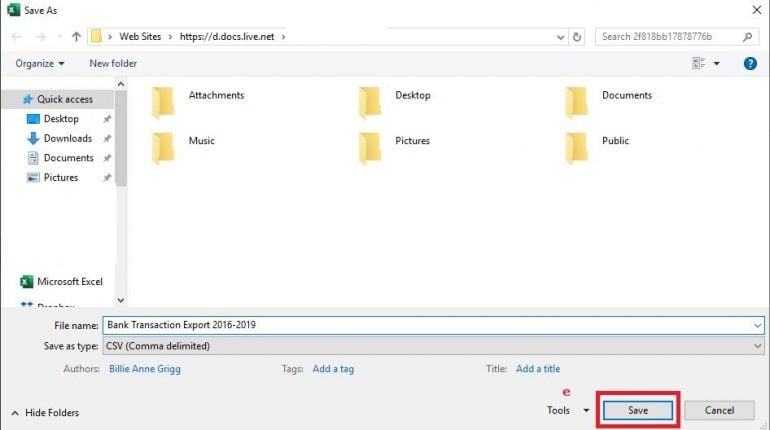Click the Add a tag link

click(333, 369)
